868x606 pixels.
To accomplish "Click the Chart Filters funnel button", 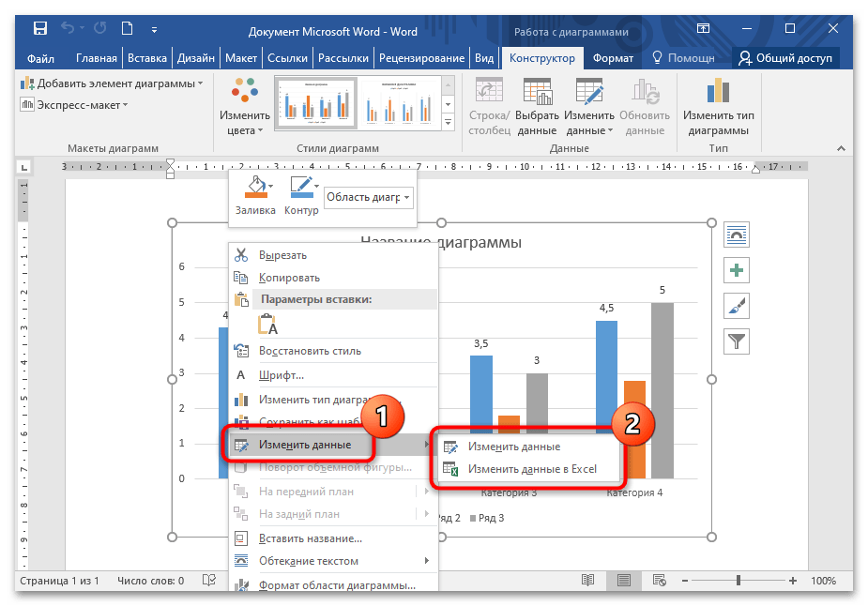I will (737, 341).
